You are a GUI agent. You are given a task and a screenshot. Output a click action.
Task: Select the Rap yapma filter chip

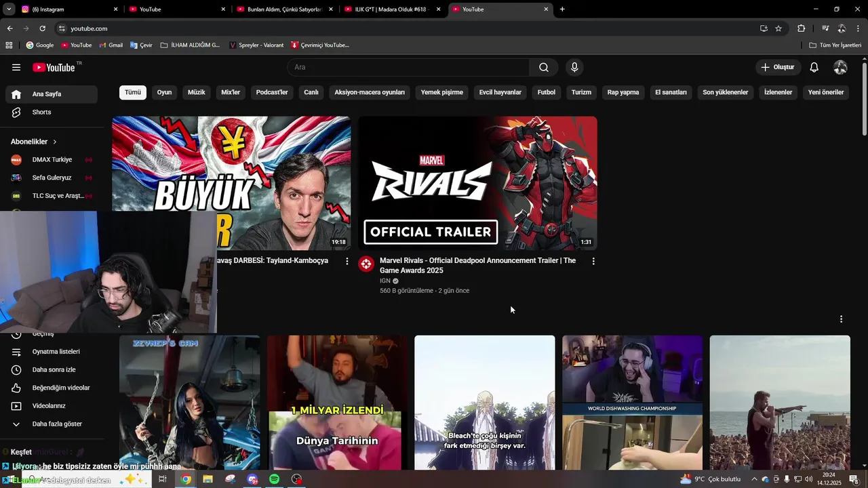tap(623, 92)
